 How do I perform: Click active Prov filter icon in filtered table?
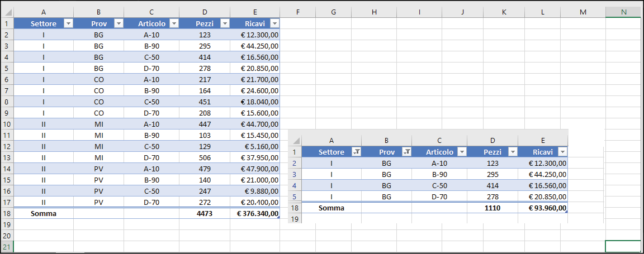406,152
